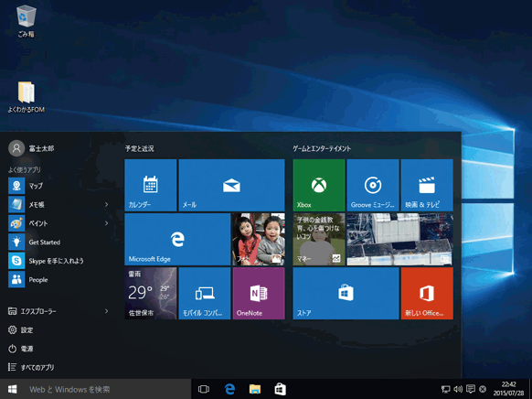Open the Get Started app

coord(59,243)
